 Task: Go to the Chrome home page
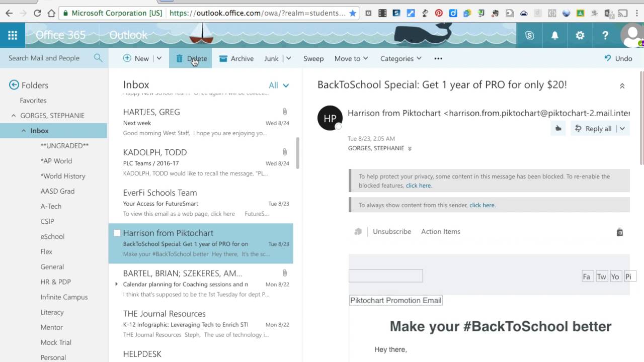51,14
